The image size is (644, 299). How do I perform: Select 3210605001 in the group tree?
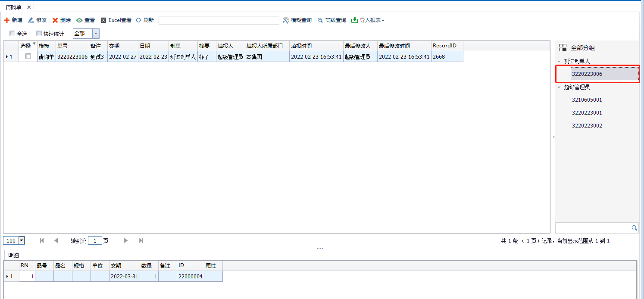point(587,100)
